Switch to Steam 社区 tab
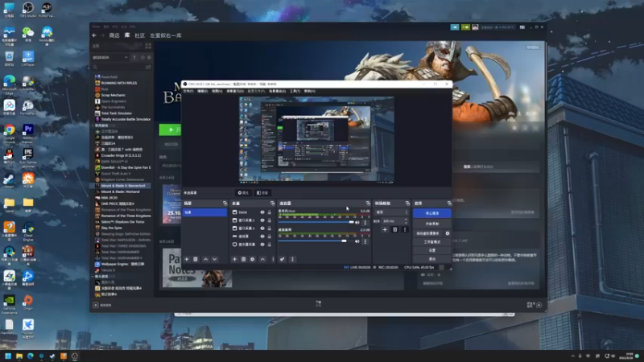 point(139,35)
